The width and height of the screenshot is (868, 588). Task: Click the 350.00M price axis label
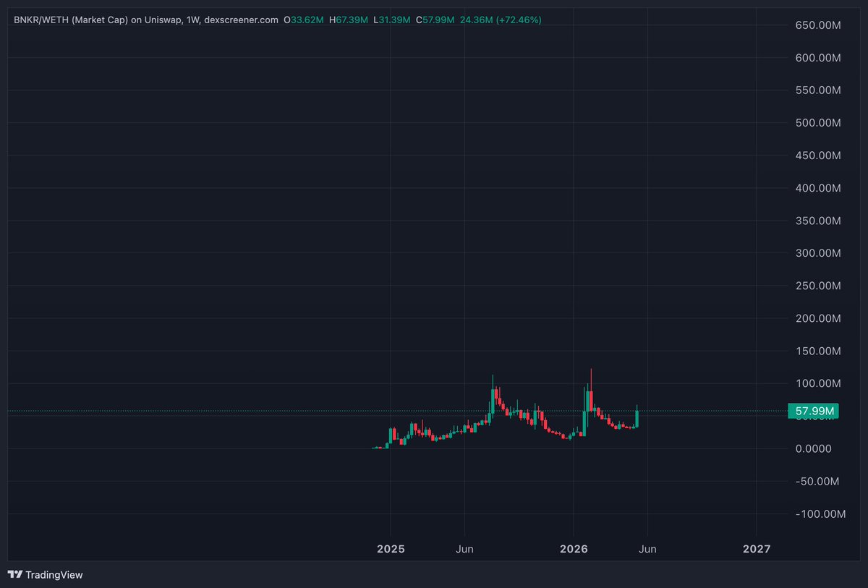point(817,221)
